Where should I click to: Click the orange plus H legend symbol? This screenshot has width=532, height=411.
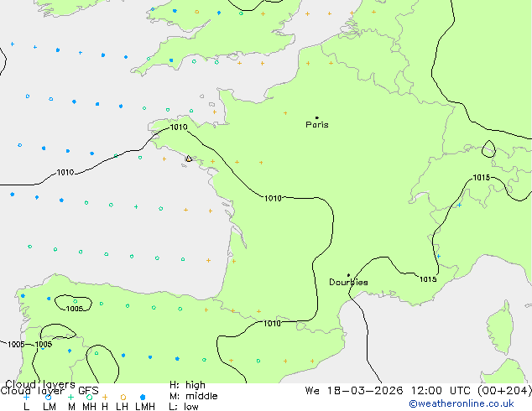pos(105,397)
